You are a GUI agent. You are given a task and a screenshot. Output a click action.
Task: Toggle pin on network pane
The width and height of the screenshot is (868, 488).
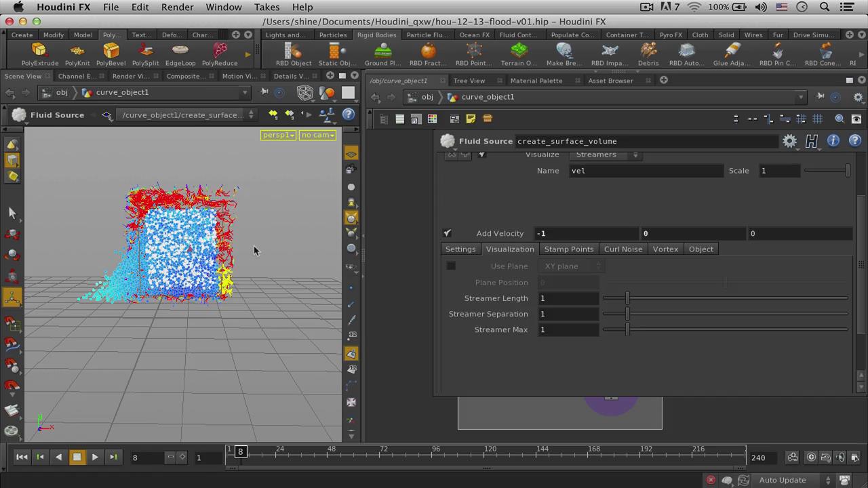(x=820, y=97)
